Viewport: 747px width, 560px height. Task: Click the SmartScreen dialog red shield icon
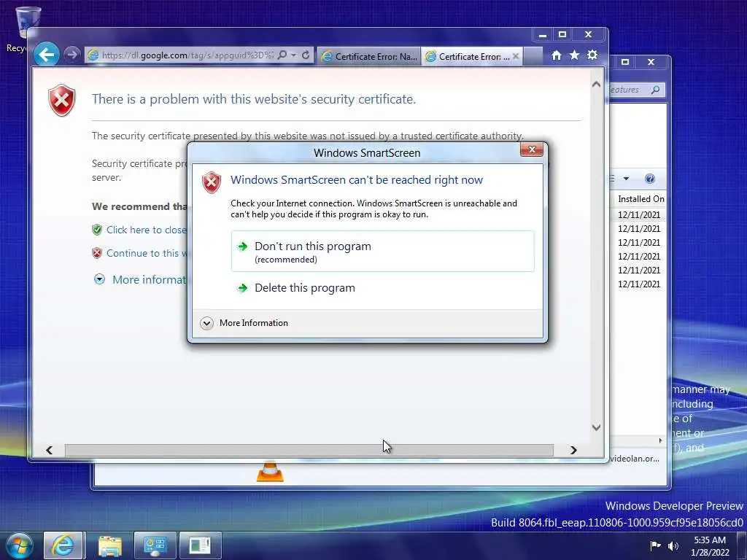[x=212, y=182]
